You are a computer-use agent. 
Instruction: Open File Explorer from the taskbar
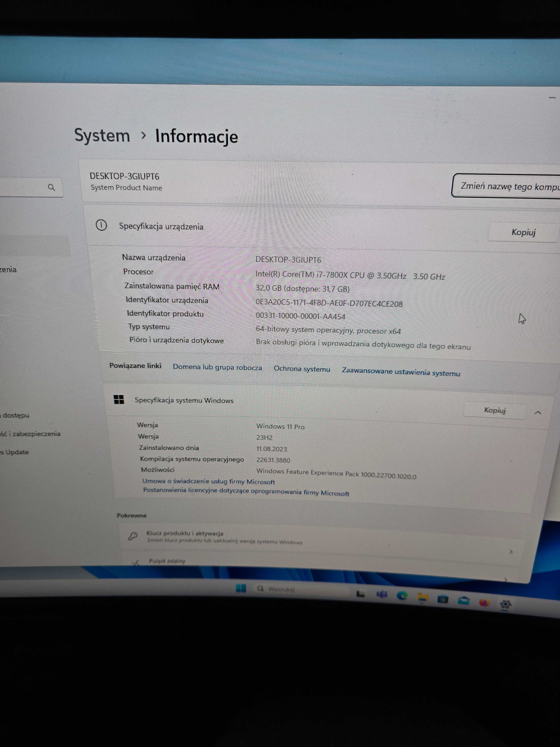click(422, 598)
